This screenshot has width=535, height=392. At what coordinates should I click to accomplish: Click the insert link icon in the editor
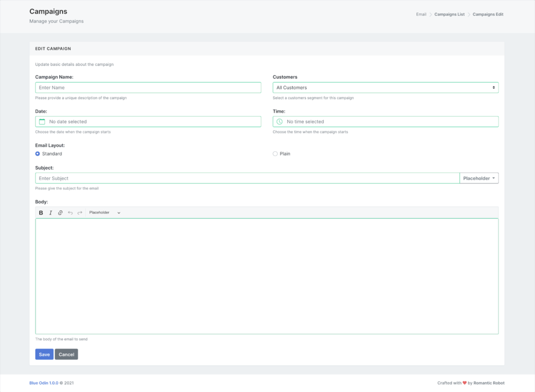click(x=60, y=212)
